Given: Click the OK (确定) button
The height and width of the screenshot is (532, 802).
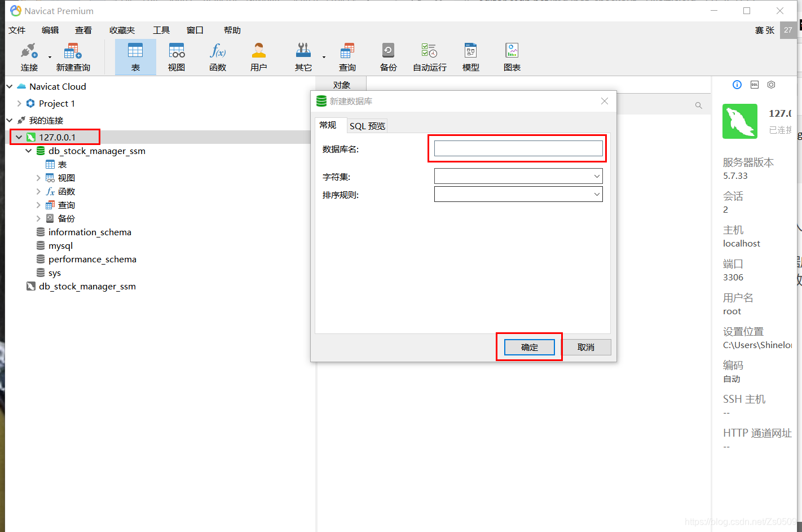Looking at the screenshot, I should point(530,347).
